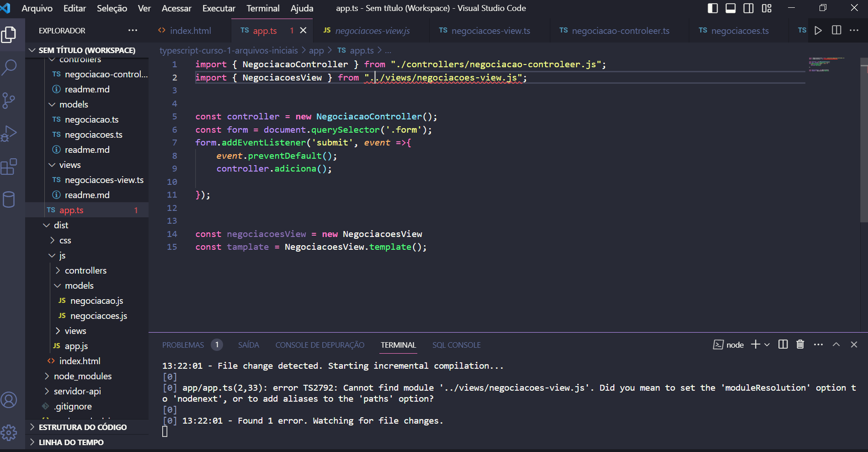Expand LINHA DO TEMPO section
Image resolution: width=868 pixels, height=452 pixels.
point(87,442)
